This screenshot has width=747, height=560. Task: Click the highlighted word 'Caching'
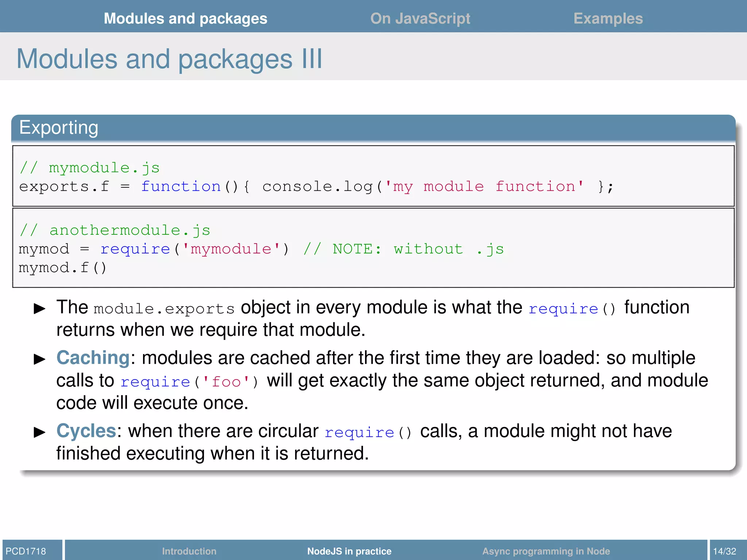[93, 358]
